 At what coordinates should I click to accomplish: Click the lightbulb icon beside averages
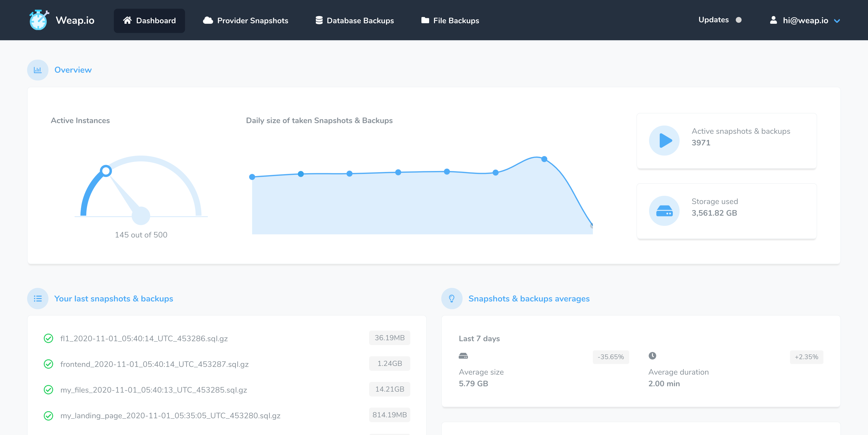click(x=452, y=298)
